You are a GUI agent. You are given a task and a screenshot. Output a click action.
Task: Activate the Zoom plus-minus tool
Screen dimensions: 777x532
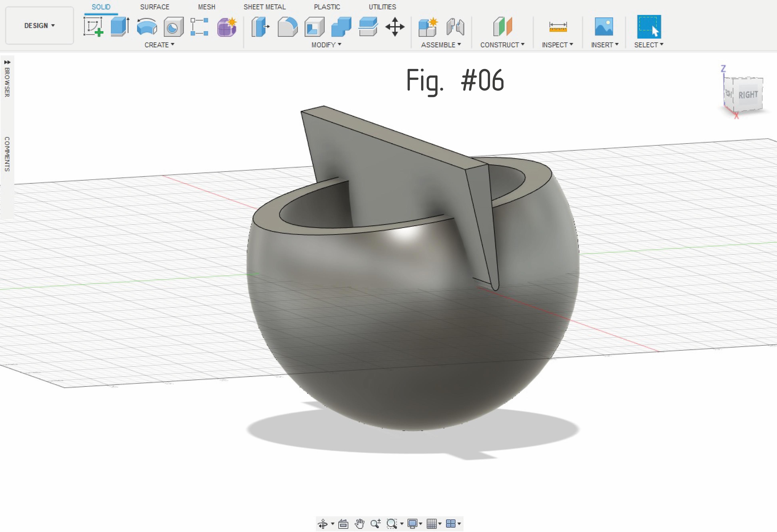[x=376, y=524]
